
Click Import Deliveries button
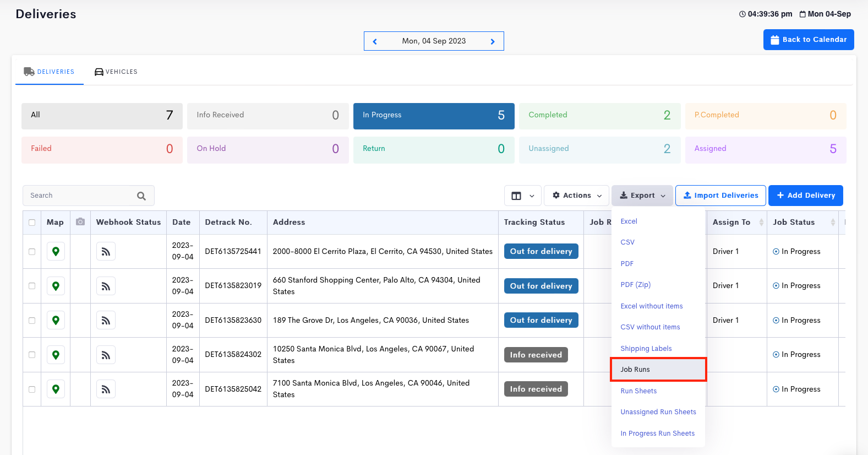coord(720,196)
